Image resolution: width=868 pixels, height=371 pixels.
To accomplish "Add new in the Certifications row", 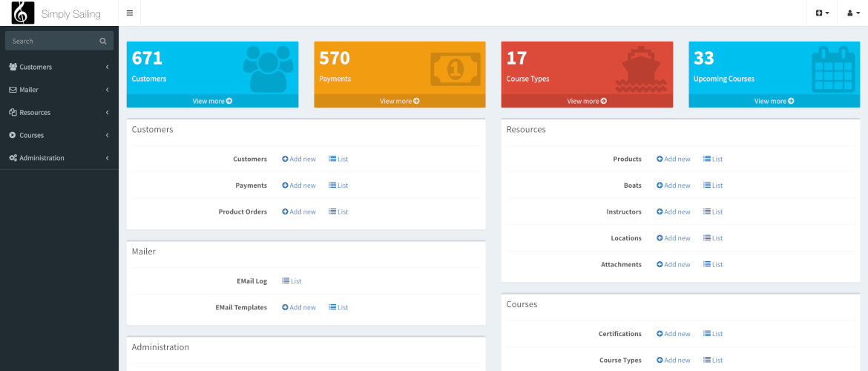I will 674,334.
